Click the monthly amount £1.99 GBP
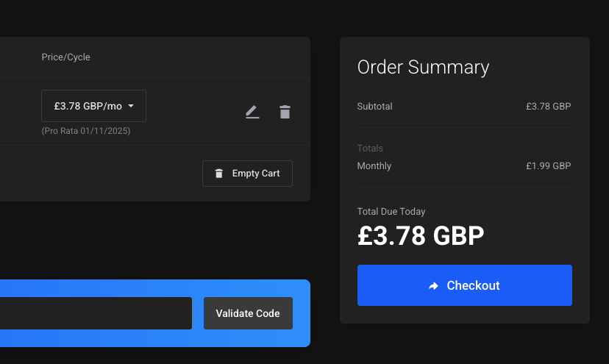The width and height of the screenshot is (609, 364). (x=549, y=166)
